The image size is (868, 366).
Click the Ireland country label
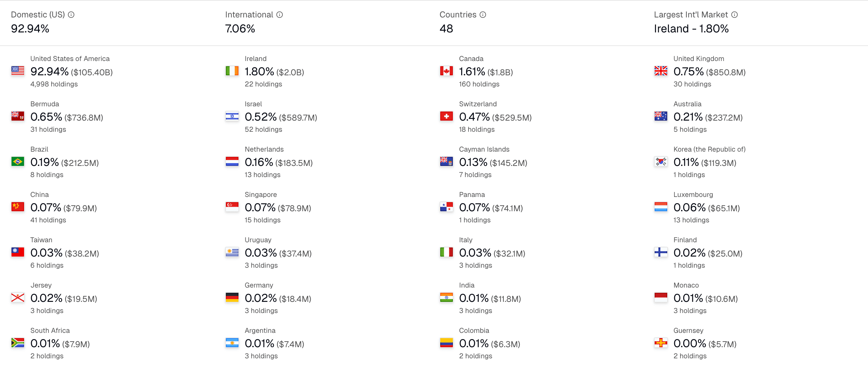(255, 59)
